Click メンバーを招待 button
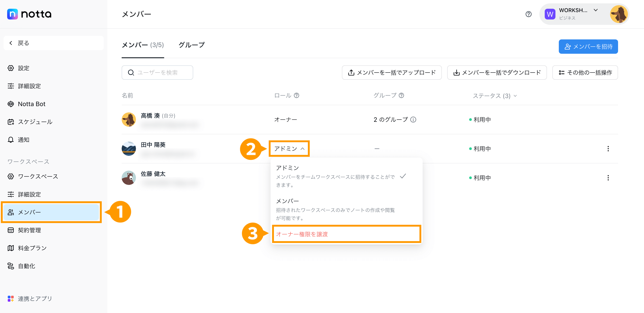 coord(588,47)
